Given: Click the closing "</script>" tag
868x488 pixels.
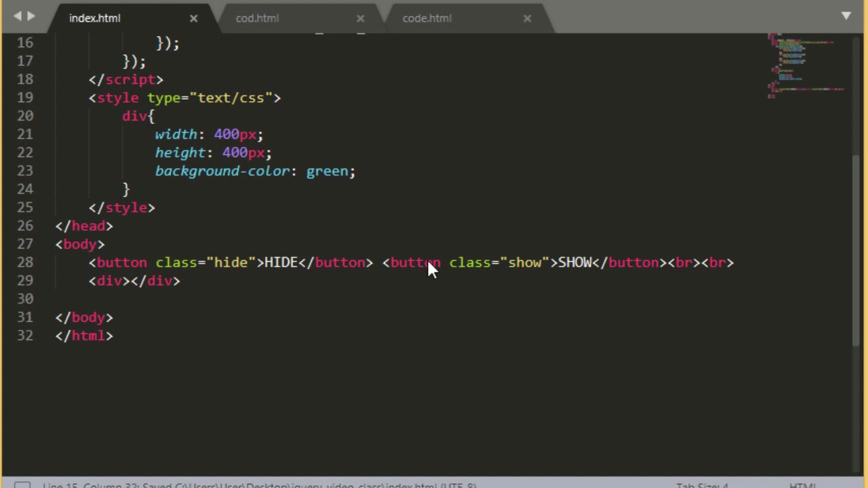Looking at the screenshot, I should 126,79.
